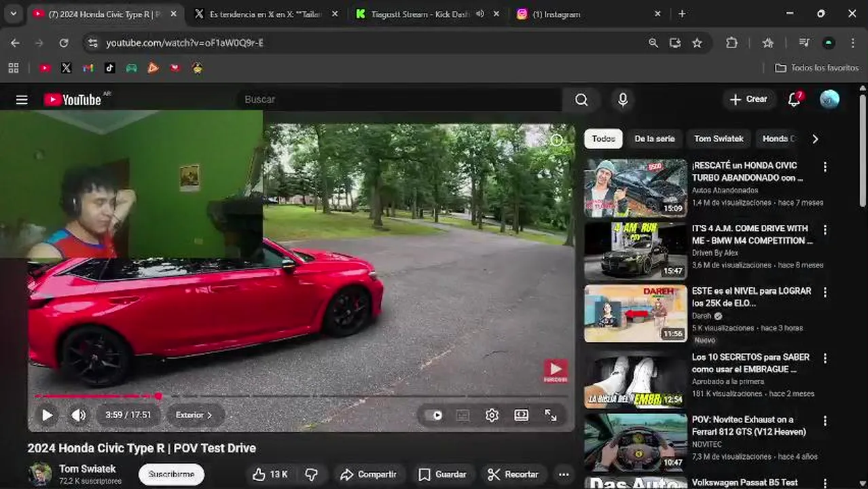The width and height of the screenshot is (868, 489).
Task: Open the zoom magnifier in address bar
Action: click(x=653, y=43)
